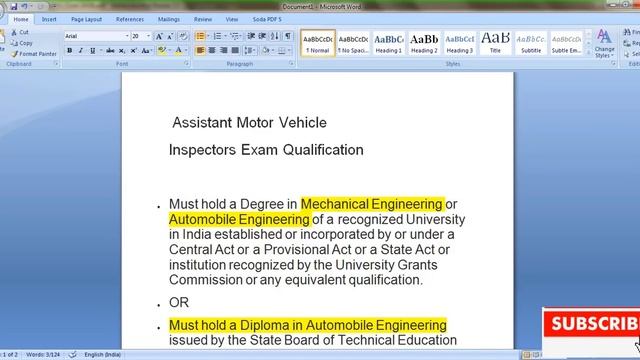Click the borders icon
Screen dimensions: 640x360
[282, 51]
